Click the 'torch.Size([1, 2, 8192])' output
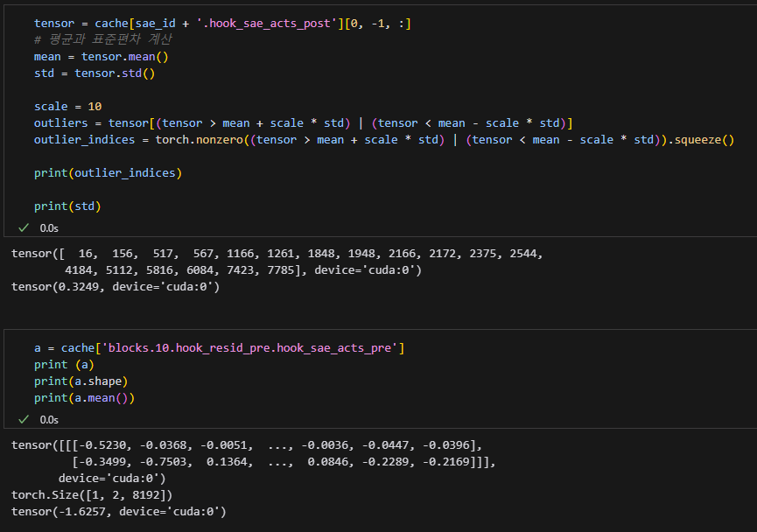The width and height of the screenshot is (757, 532). click(92, 495)
